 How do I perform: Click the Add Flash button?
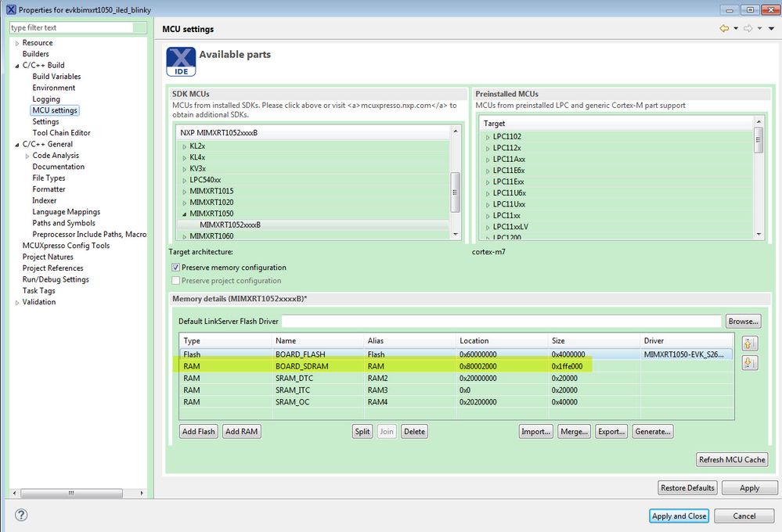pyautogui.click(x=199, y=431)
